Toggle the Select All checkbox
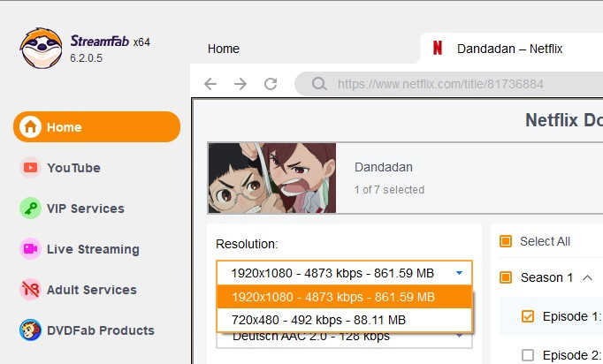The height and width of the screenshot is (364, 603). pyautogui.click(x=506, y=241)
